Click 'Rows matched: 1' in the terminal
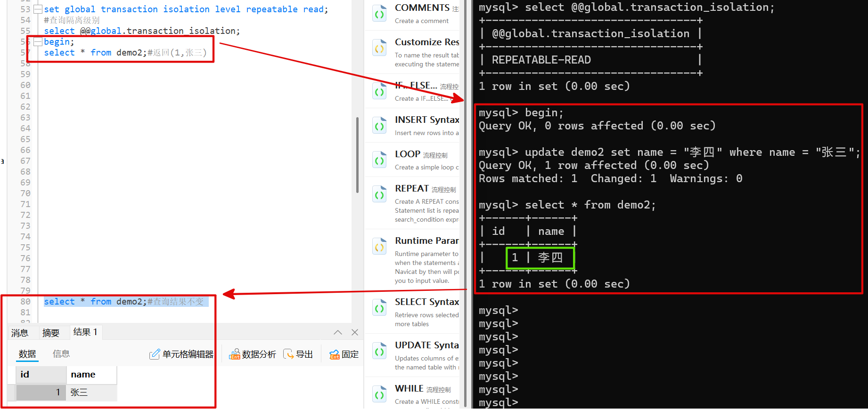Screen dimensions: 868x409 (x=528, y=178)
